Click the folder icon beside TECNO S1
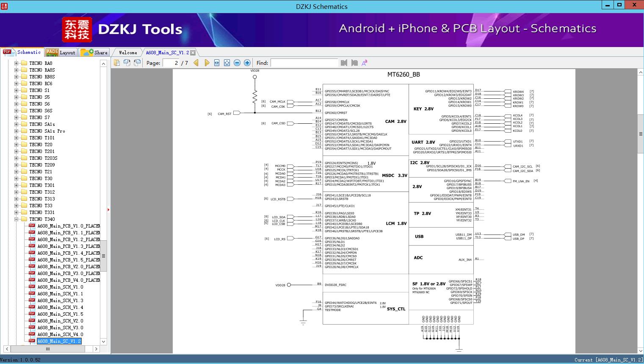Screen dimensions: 644x364 click(x=24, y=90)
